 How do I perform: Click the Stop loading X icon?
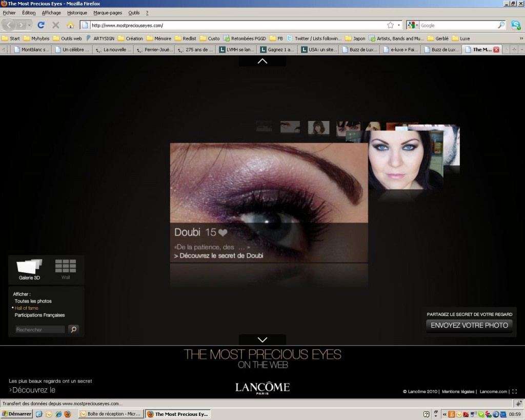point(56,25)
